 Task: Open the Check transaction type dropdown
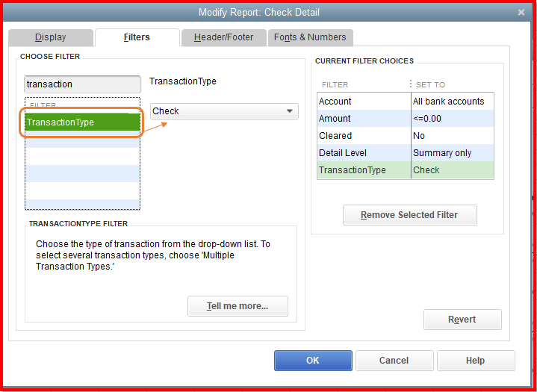[x=224, y=111]
